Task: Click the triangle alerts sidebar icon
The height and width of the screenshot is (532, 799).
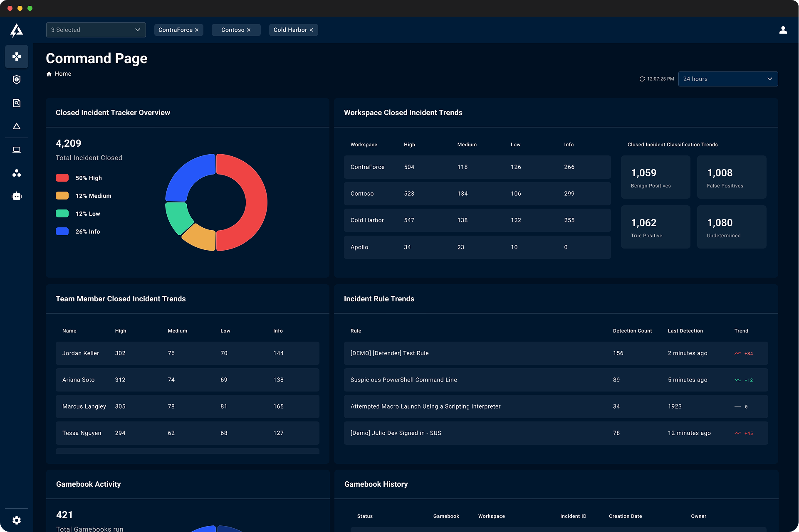Action: [17, 126]
